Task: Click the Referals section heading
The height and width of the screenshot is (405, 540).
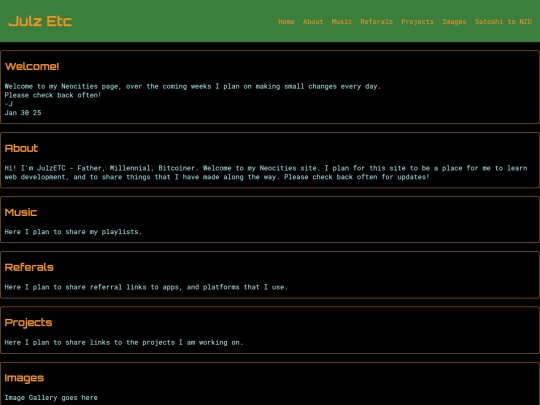Action: point(29,267)
